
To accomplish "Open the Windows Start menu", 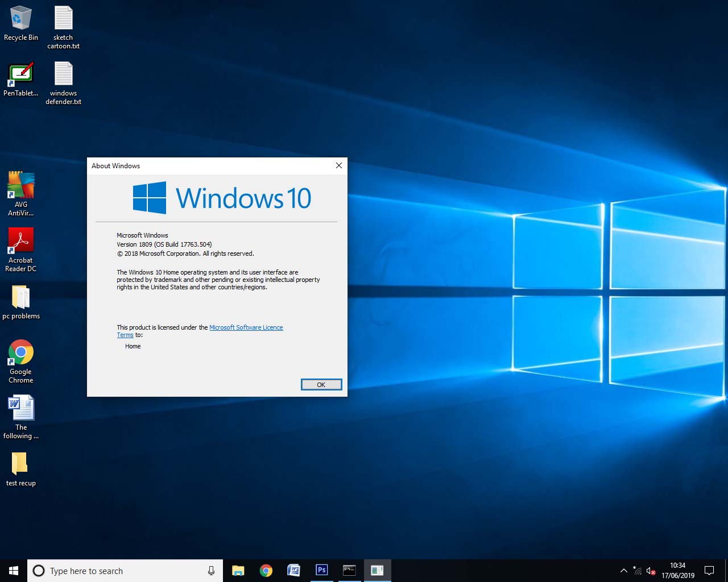I will click(x=14, y=571).
